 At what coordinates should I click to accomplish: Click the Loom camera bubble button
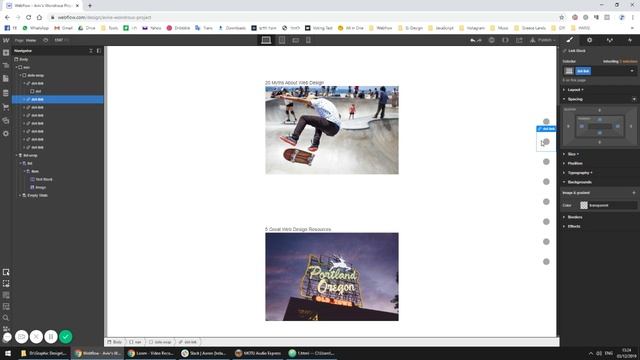(x=22, y=336)
